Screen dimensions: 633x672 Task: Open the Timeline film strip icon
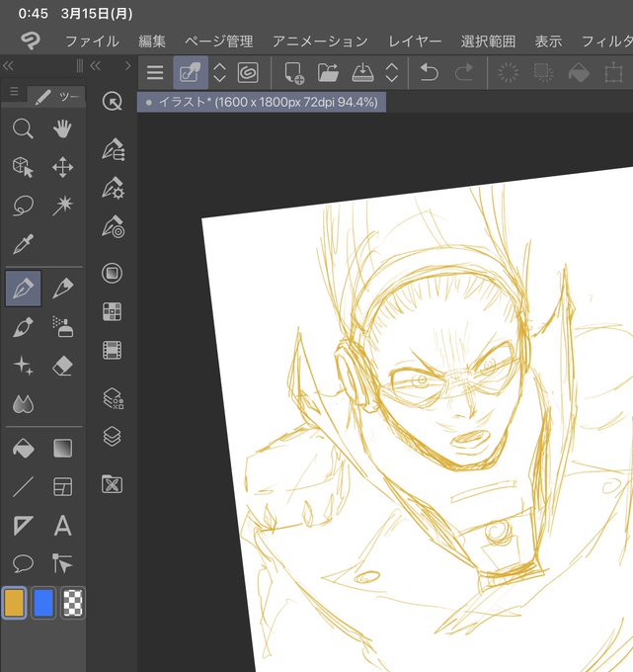coord(113,350)
